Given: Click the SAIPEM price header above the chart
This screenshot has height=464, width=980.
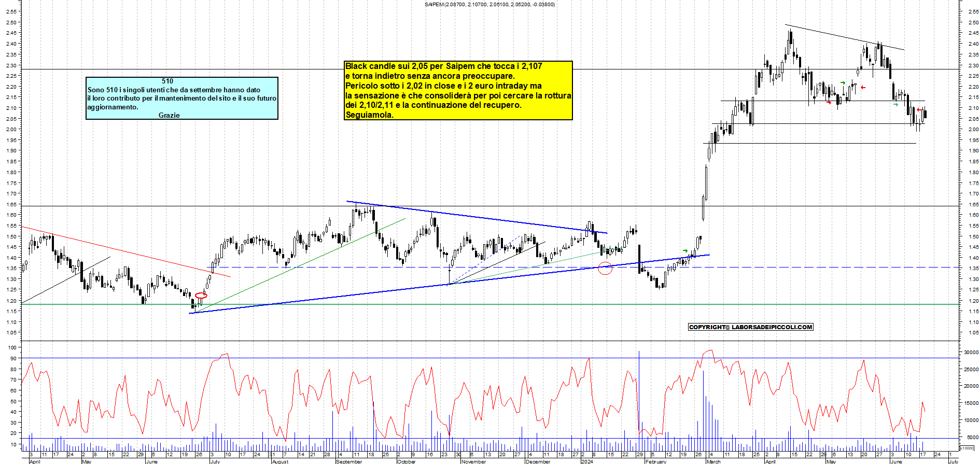Looking at the screenshot, I should pos(489,5).
